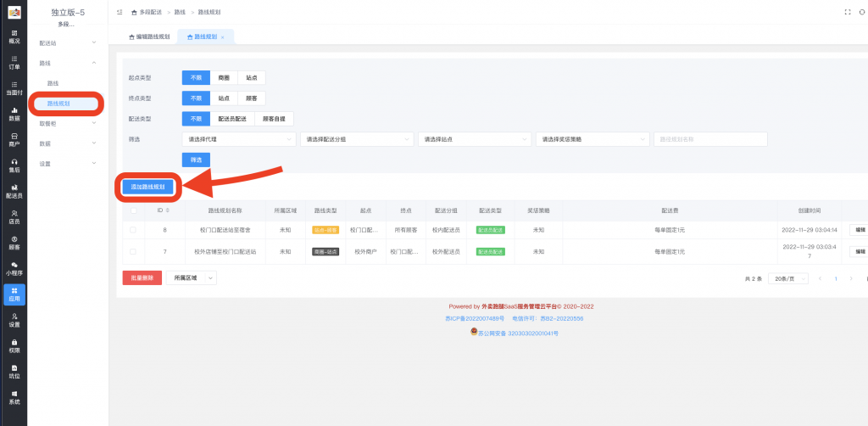Expand the 取餐柜 menu section

pos(68,124)
